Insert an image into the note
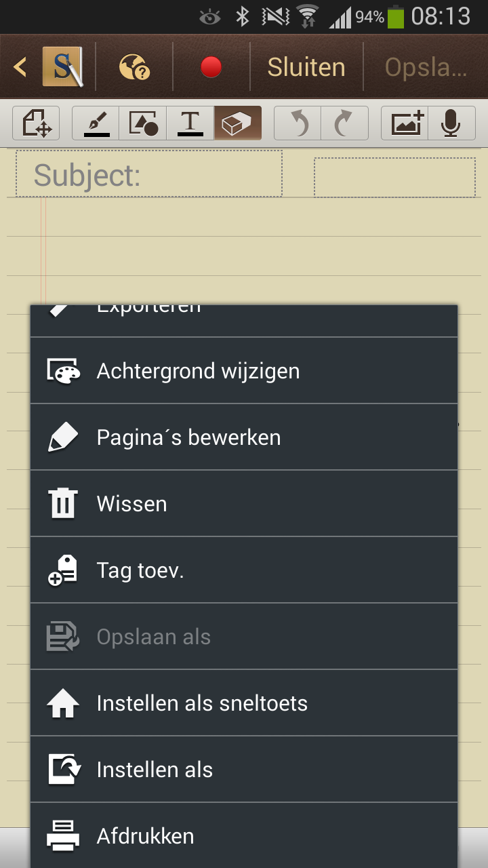Image resolution: width=488 pixels, height=868 pixels. pos(405,123)
